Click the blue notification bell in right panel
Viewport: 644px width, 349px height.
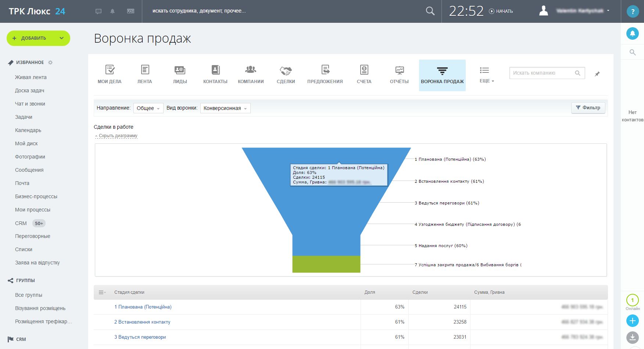coord(632,34)
